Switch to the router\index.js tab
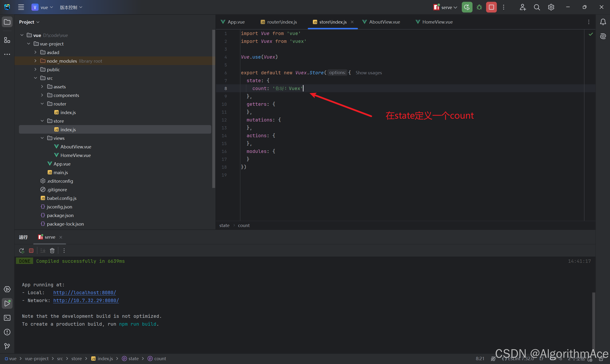This screenshot has height=364, width=610. [282, 22]
